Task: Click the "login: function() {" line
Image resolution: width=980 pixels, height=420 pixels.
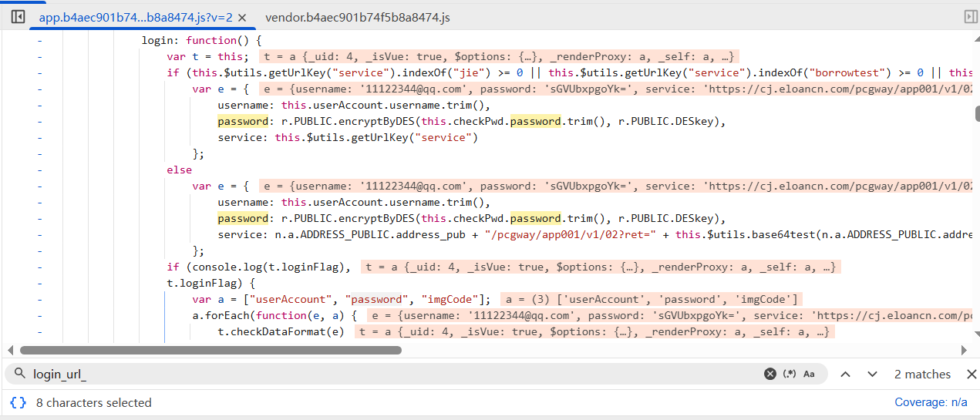Action: click(202, 40)
